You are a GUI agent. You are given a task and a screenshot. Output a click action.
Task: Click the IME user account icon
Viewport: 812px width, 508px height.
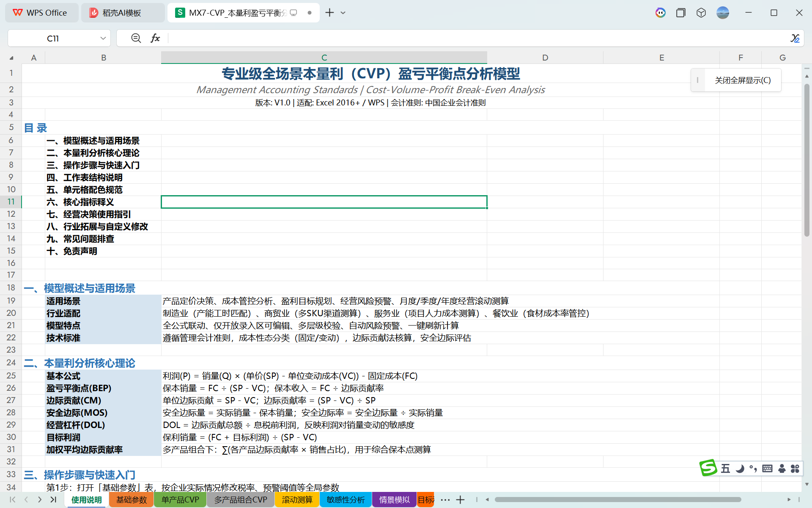click(782, 468)
